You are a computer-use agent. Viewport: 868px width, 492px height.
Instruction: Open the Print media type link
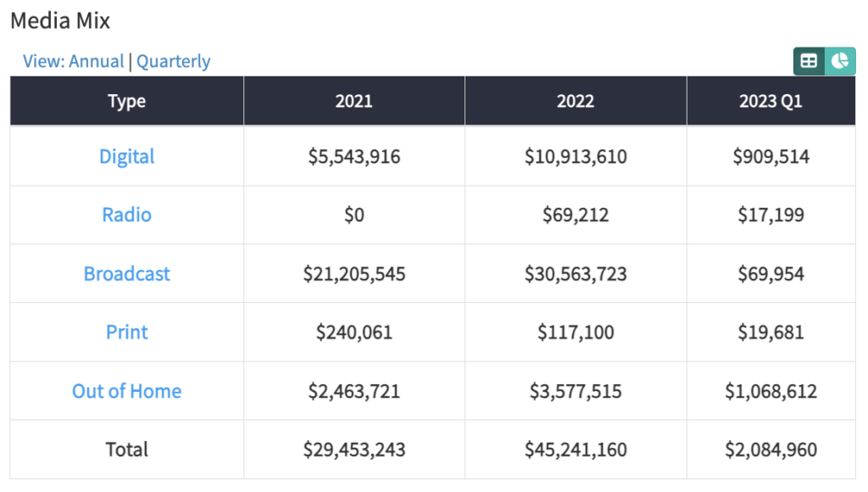click(x=127, y=332)
